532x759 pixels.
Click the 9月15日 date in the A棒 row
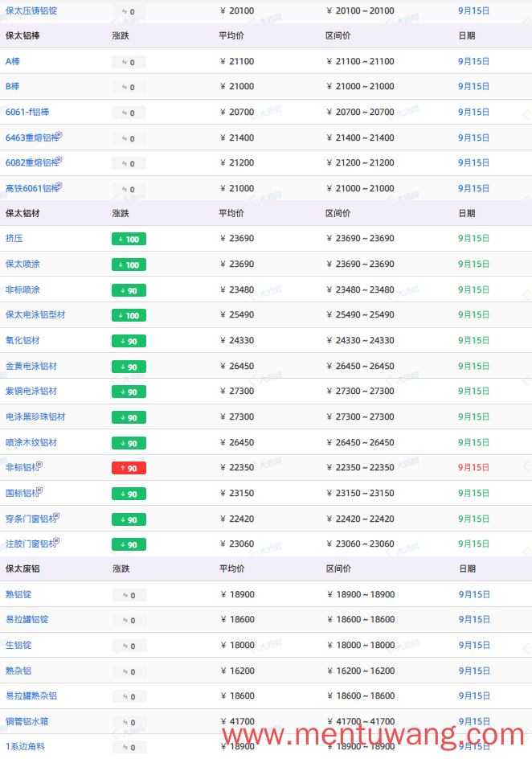click(473, 61)
